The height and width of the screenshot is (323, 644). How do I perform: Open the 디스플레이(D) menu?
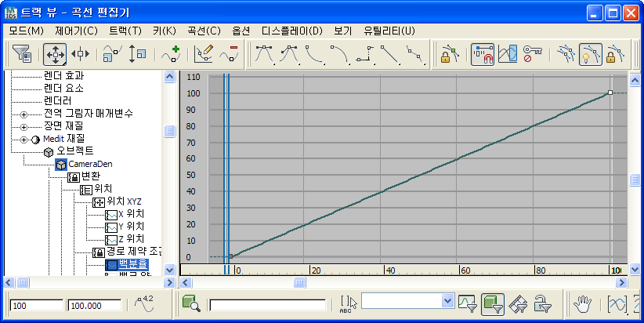(292, 31)
